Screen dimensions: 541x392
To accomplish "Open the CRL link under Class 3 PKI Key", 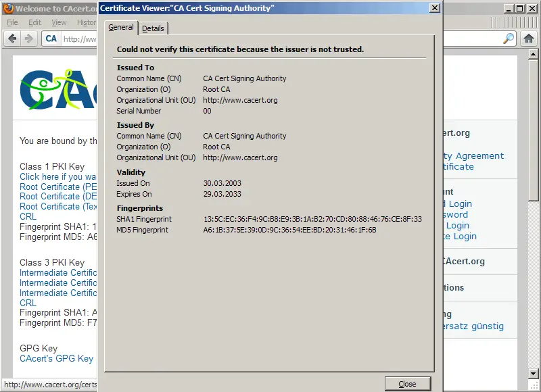I will point(28,303).
